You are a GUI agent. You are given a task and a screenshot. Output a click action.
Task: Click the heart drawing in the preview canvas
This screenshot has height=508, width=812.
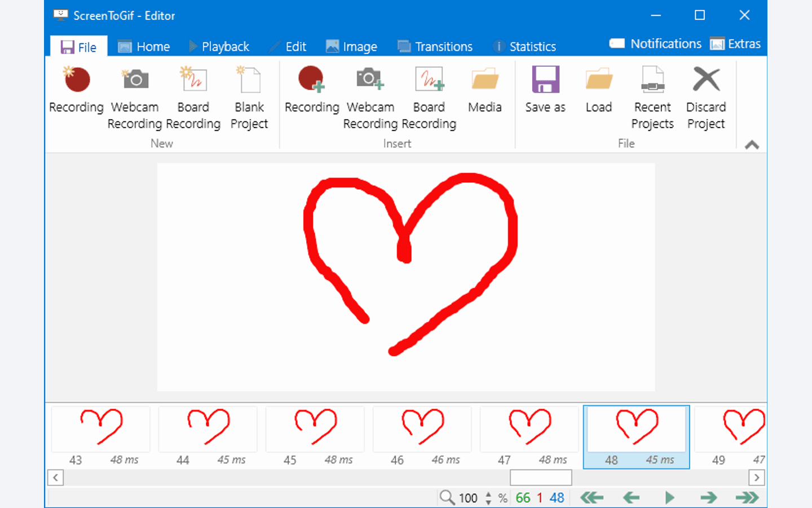(411, 263)
